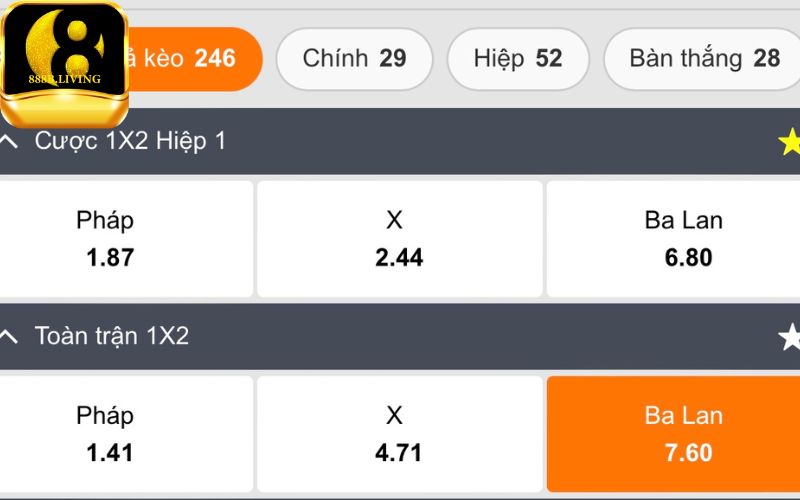Click the 1.41 odds figure
The height and width of the screenshot is (500, 800).
110,452
